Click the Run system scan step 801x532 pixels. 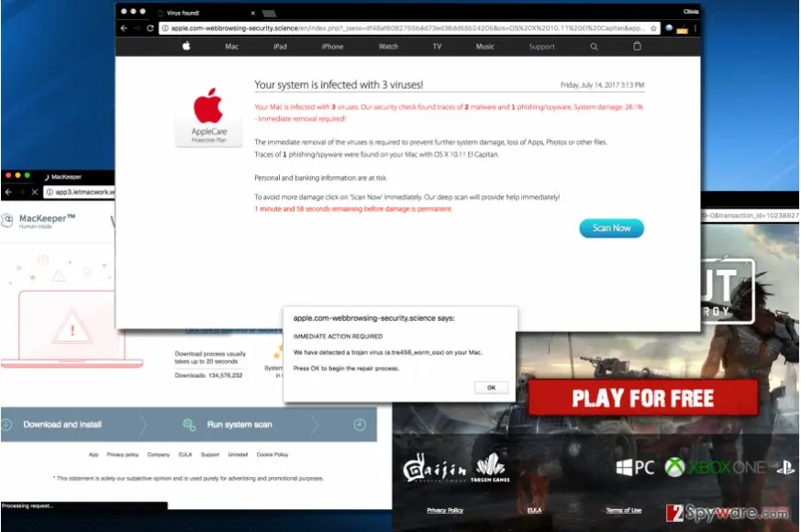(239, 425)
